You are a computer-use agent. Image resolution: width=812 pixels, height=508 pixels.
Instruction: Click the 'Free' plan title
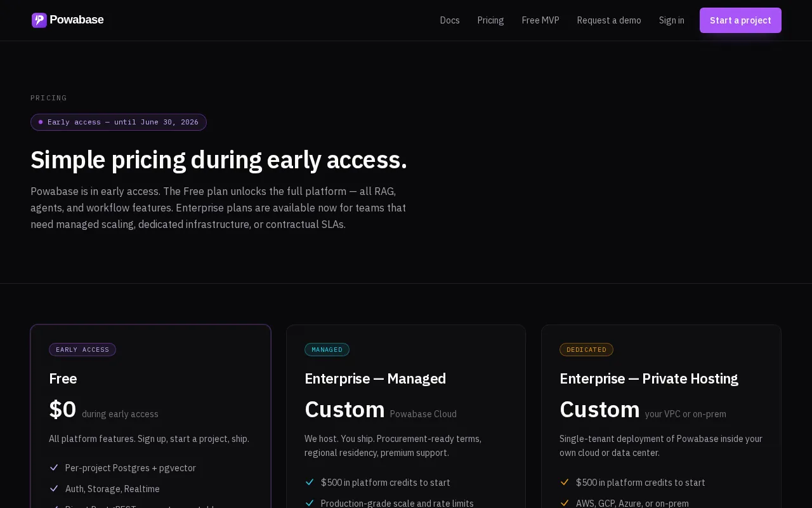click(63, 378)
